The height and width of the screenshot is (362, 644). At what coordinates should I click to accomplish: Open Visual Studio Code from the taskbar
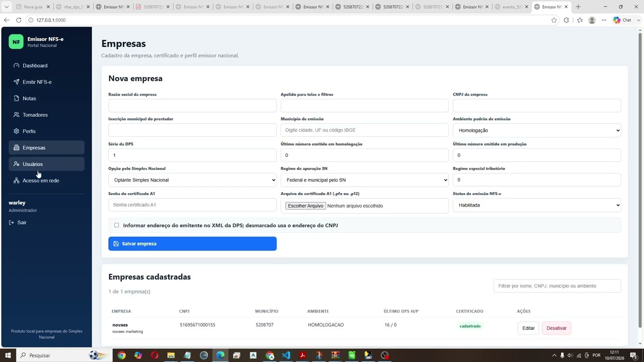[286, 355]
